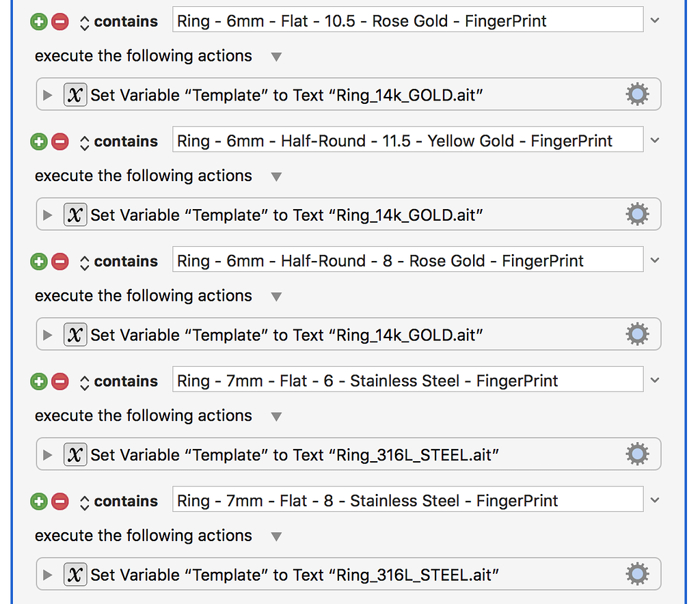700x604 pixels.
Task: Open gear menu for the last Ring_316L_STEEL action
Action: pos(637,574)
